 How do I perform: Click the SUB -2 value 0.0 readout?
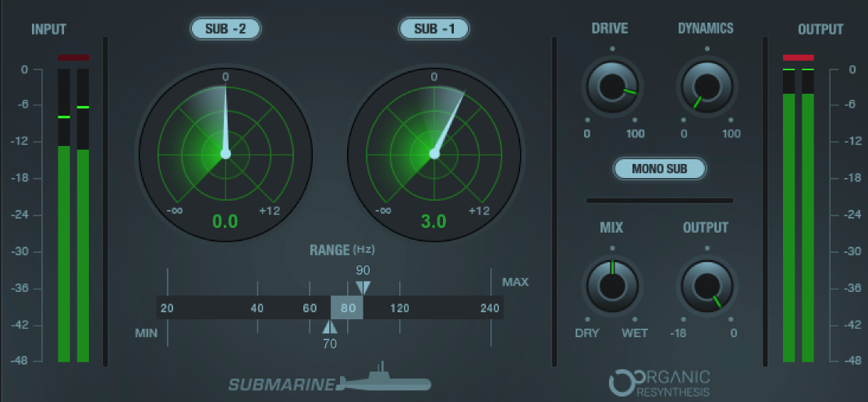tap(225, 222)
